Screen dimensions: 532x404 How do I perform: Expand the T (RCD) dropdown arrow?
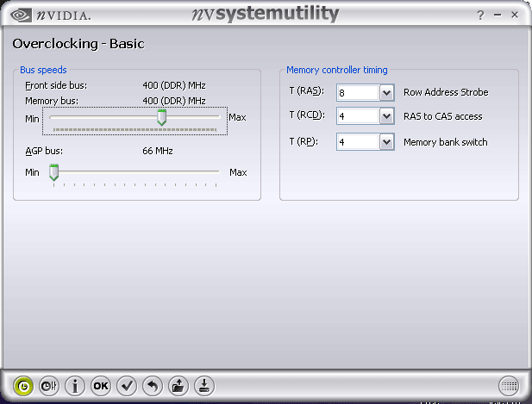point(386,116)
